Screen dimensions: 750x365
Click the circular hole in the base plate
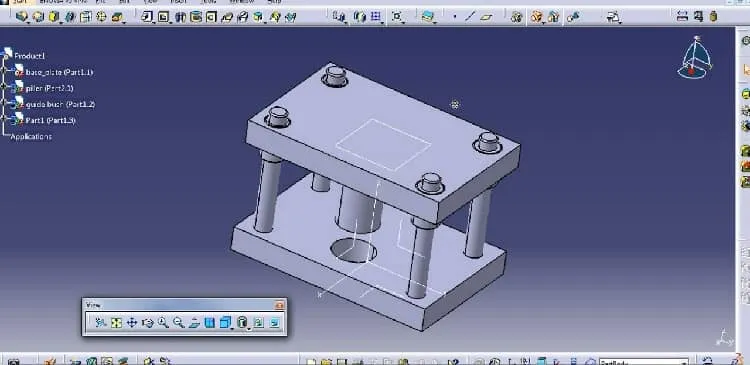[x=353, y=250]
